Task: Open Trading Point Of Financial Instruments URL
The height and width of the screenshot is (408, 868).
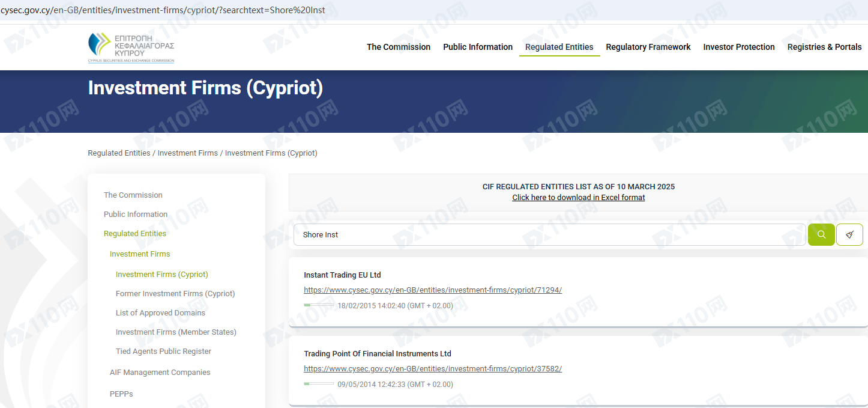Action: 433,369
